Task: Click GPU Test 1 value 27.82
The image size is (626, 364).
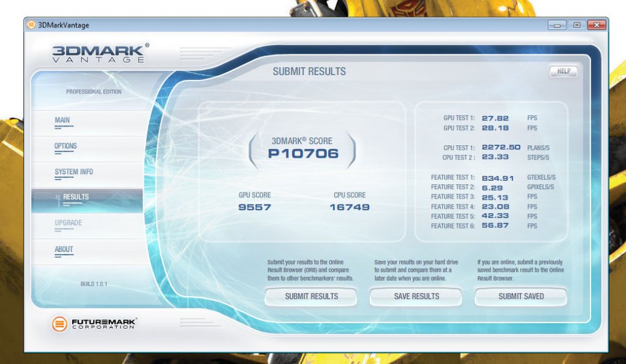Action: coord(495,118)
